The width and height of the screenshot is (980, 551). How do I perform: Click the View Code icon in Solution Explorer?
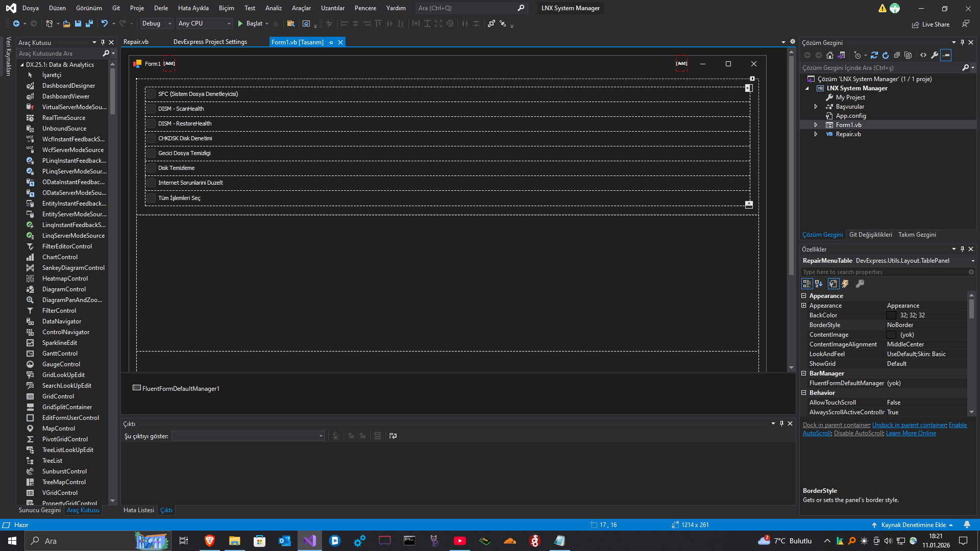(923, 55)
